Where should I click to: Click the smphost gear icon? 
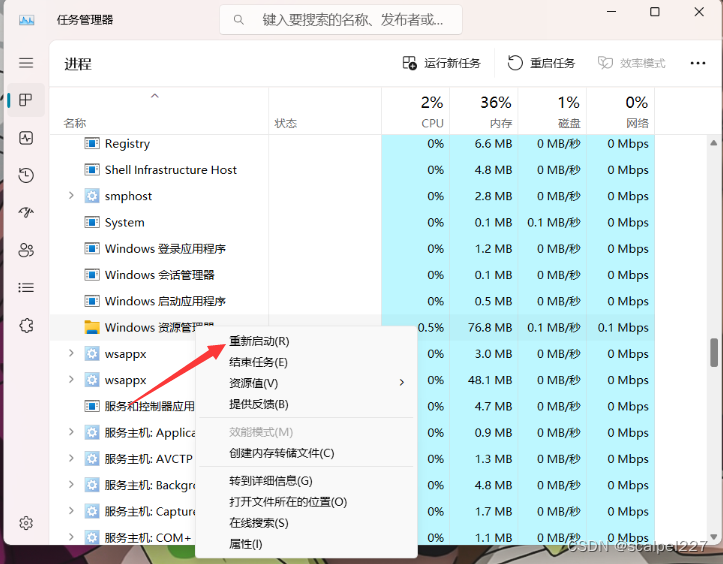[x=92, y=196]
